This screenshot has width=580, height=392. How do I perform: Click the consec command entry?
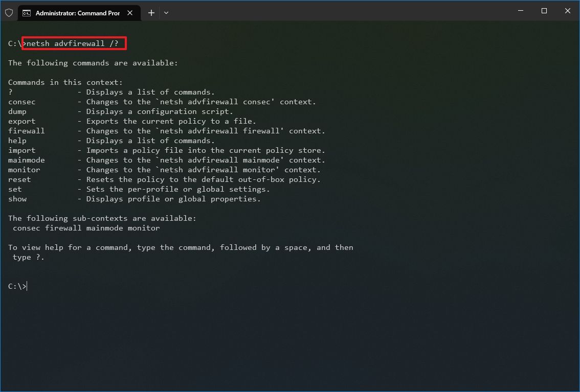tap(21, 102)
